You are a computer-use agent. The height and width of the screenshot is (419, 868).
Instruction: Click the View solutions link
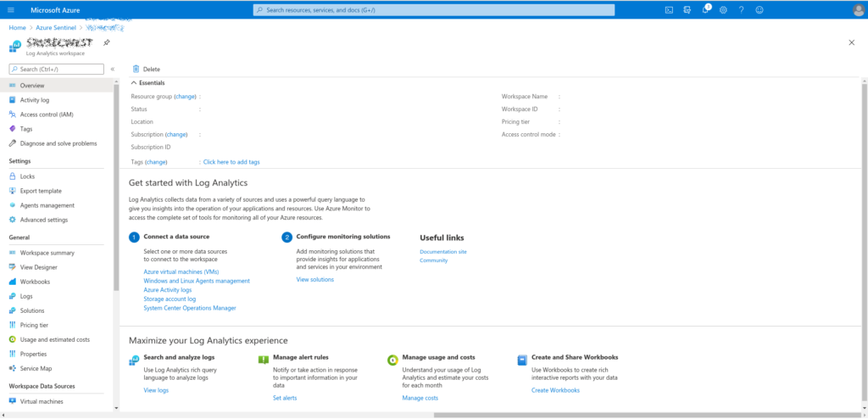point(315,280)
